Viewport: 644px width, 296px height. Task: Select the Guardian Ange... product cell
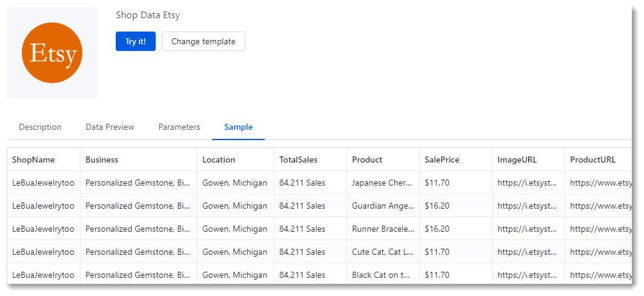(383, 206)
